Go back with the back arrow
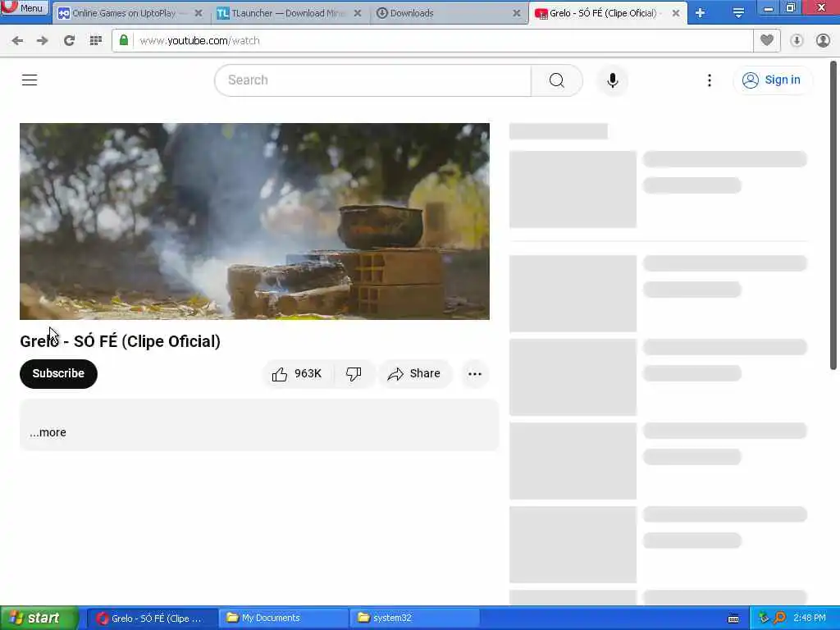The height and width of the screenshot is (630, 840). point(17,40)
